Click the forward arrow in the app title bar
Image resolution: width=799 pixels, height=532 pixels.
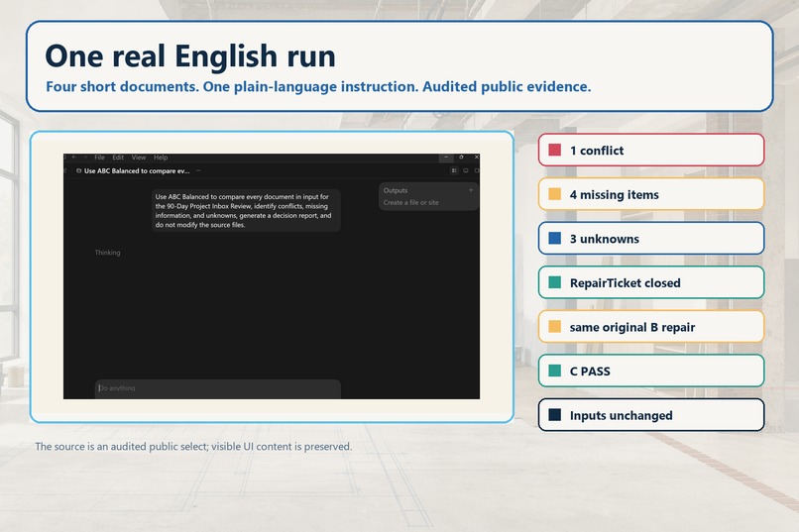[85, 158]
